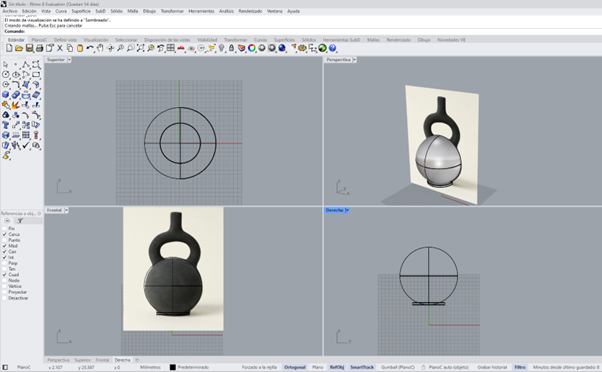
Task: Open the Superior viewport dropdown arrow
Action: 69,60
